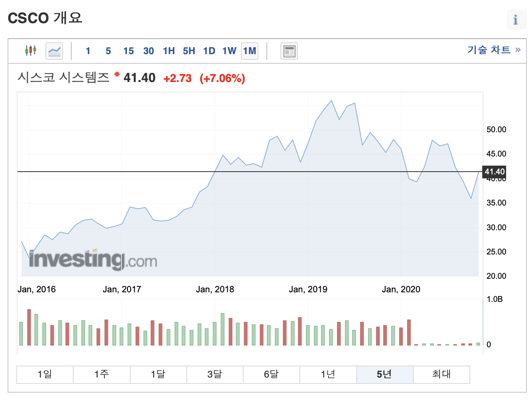Set chart interval to 5 minutes
532x403 pixels.
pos(108,51)
